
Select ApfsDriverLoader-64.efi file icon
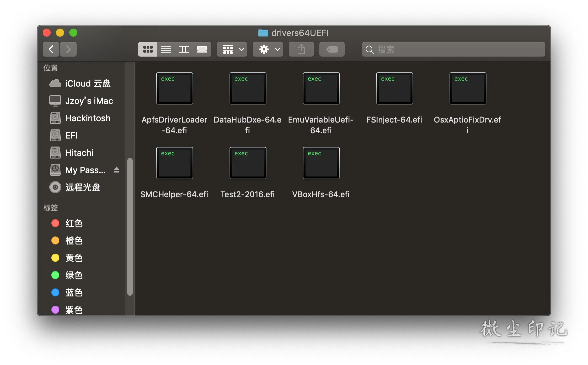tap(175, 88)
